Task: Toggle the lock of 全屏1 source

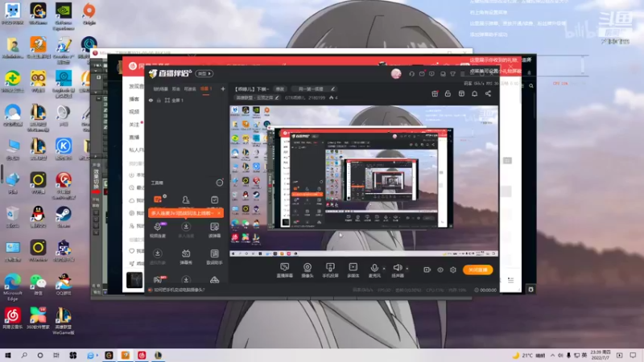Action: pos(159,100)
